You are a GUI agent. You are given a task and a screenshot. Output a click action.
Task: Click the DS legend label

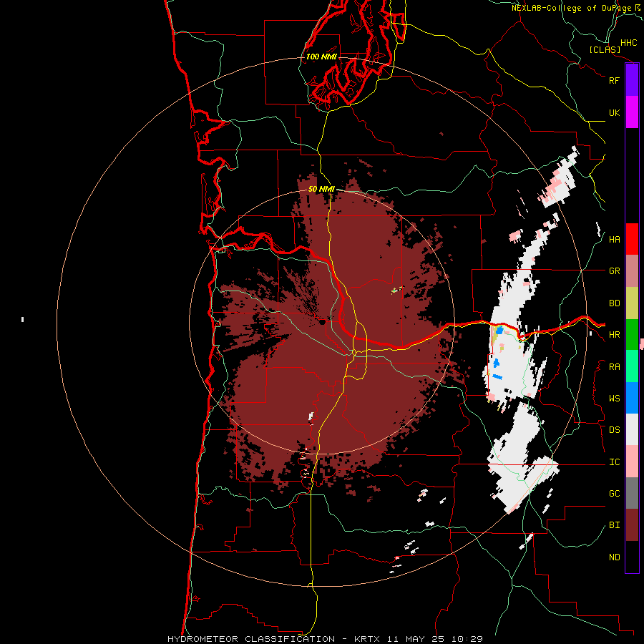coord(614,430)
